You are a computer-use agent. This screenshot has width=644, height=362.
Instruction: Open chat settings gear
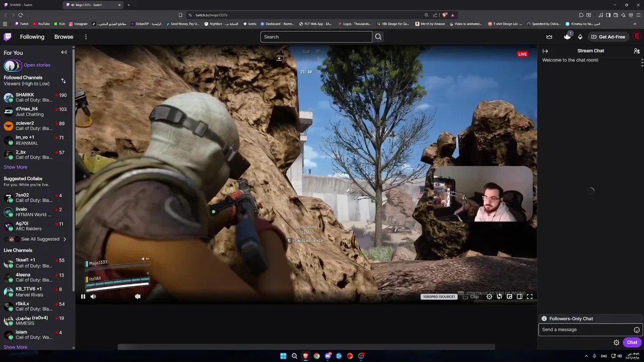pyautogui.click(x=616, y=342)
